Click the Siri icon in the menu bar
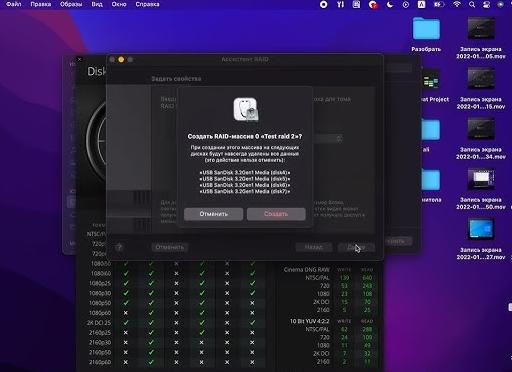This screenshot has height=372, width=512. 500,4
